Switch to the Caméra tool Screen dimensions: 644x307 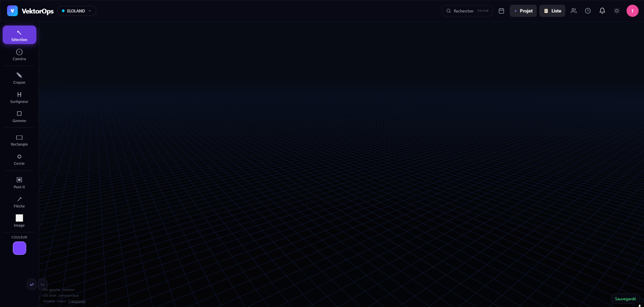[x=20, y=54]
